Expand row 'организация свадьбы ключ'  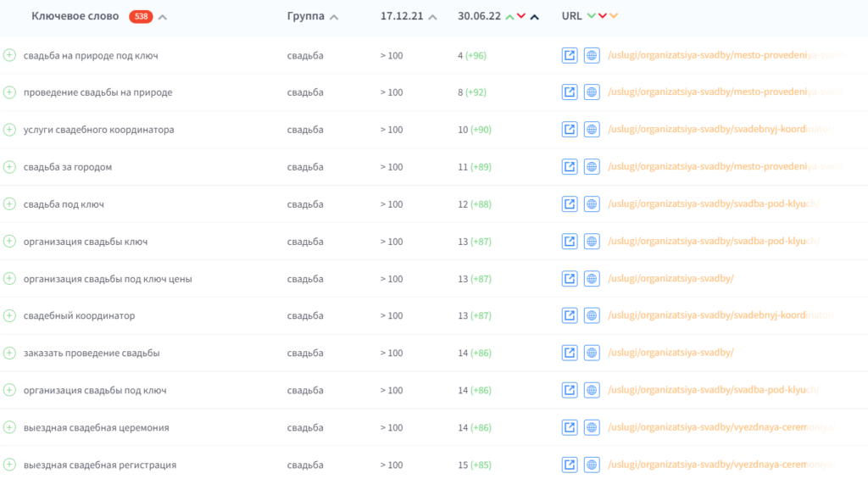(9, 242)
